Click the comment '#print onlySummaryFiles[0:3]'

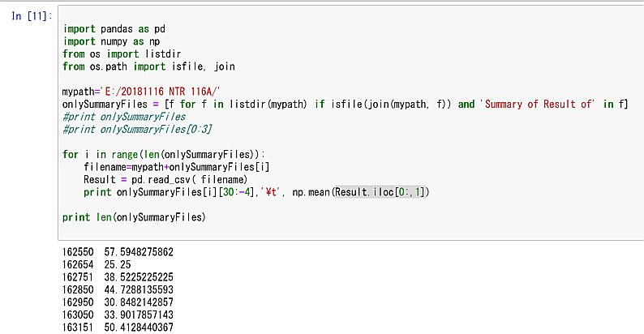click(137, 129)
